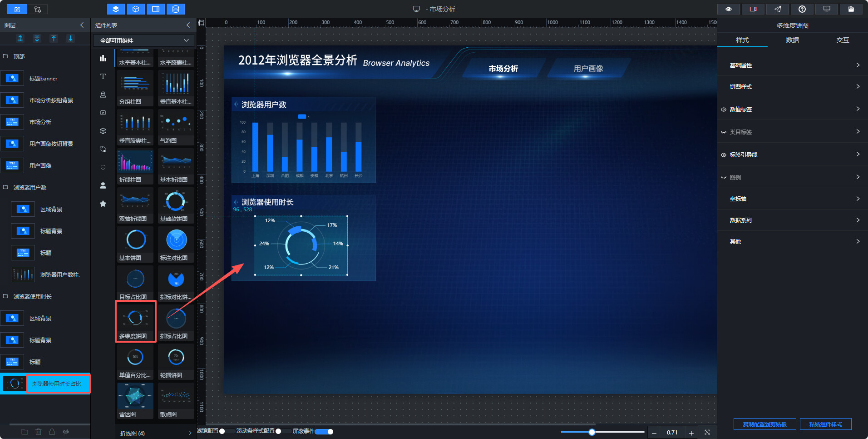Click the preview eye icon in top toolbar

729,9
